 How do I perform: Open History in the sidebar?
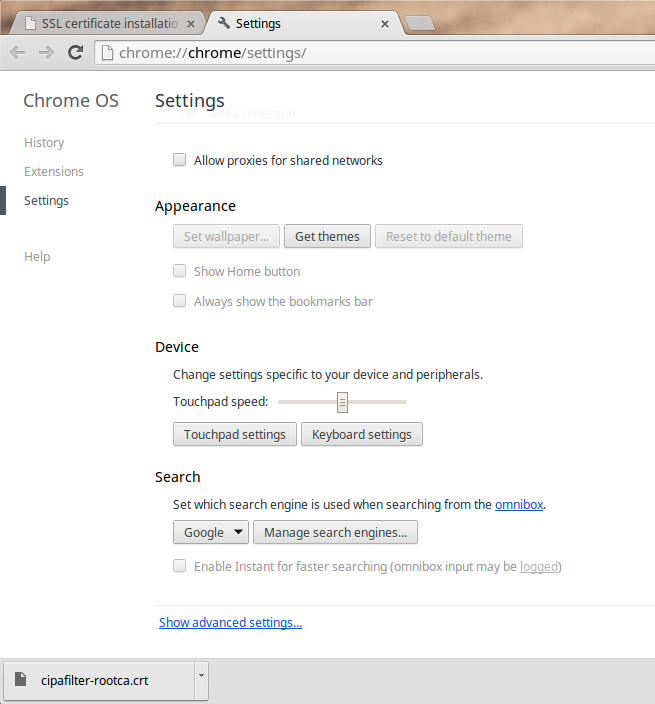[44, 142]
